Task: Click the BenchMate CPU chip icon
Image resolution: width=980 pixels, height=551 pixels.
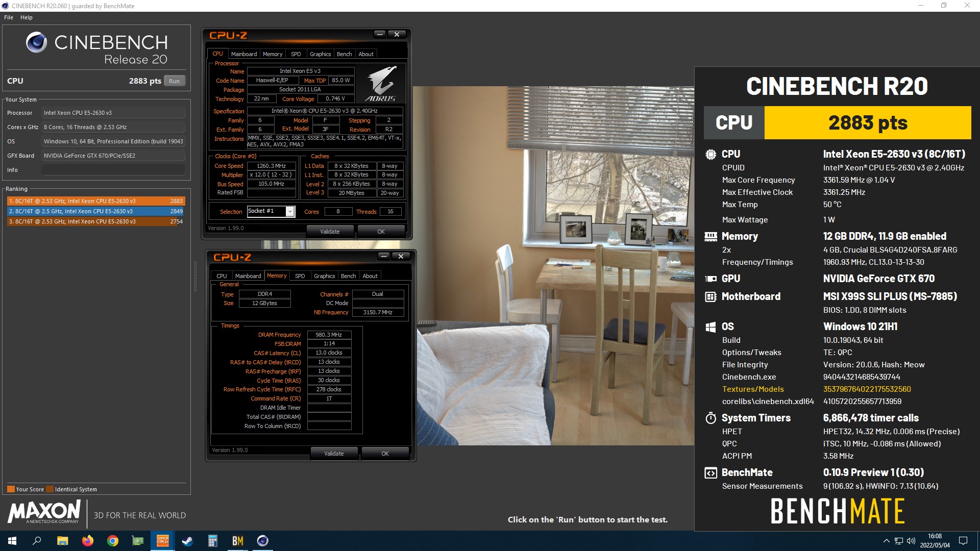Action: click(x=710, y=154)
